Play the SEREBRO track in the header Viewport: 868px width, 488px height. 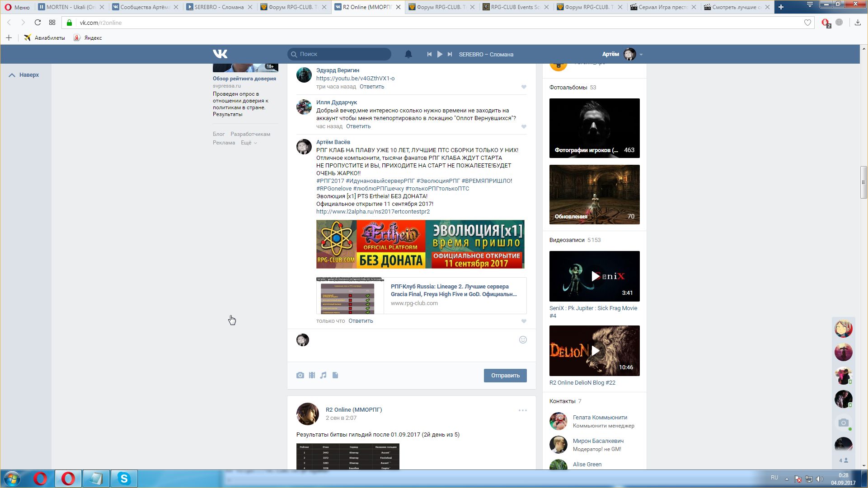(440, 54)
